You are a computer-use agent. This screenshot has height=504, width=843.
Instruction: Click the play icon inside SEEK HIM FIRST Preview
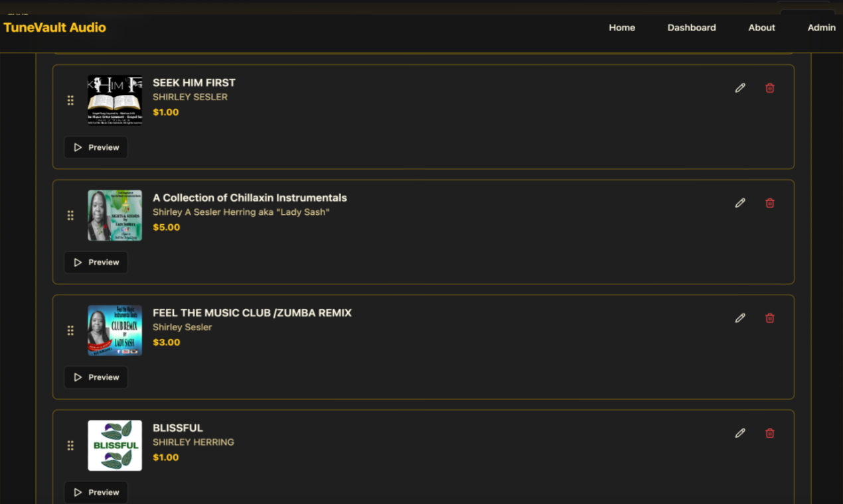point(78,147)
